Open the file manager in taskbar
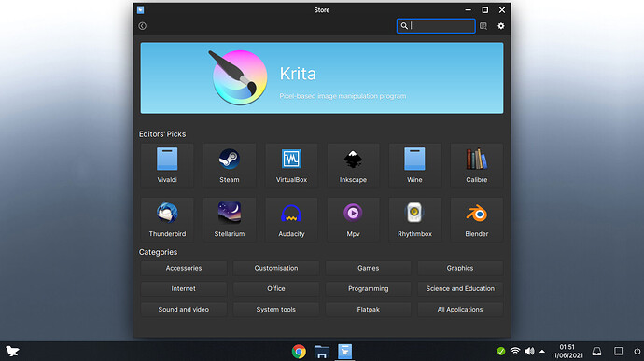This screenshot has height=361, width=644. pos(322,352)
